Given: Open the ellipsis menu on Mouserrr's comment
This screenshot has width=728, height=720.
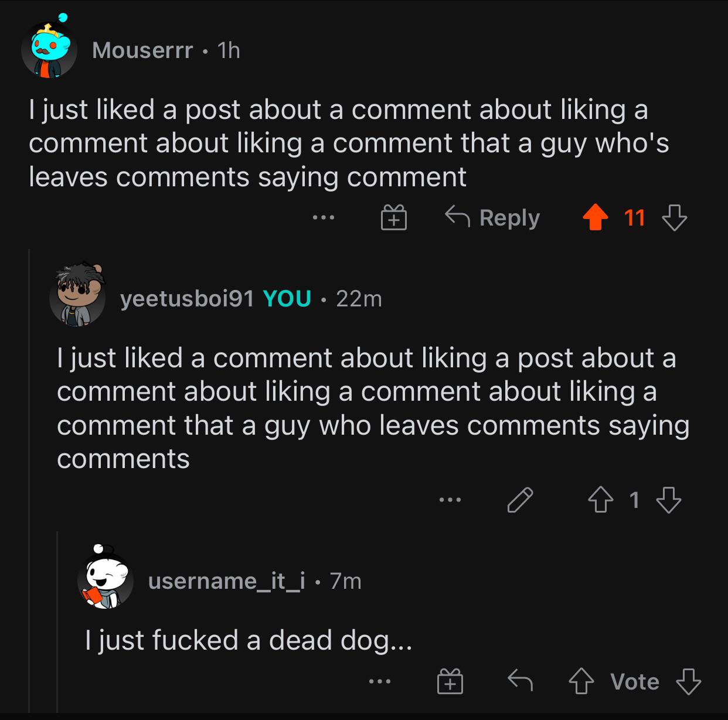Looking at the screenshot, I should coord(324,218).
